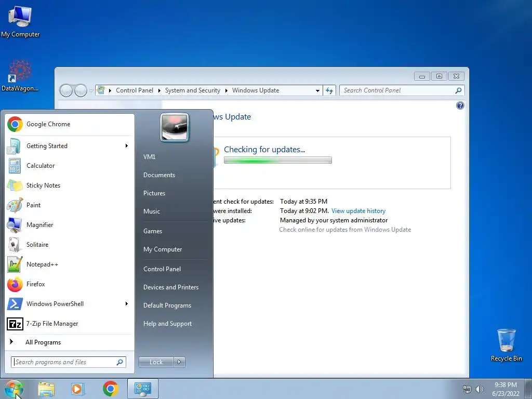Go back in the Control Panel window
Viewport: 532px width, 399px height.
click(66, 90)
